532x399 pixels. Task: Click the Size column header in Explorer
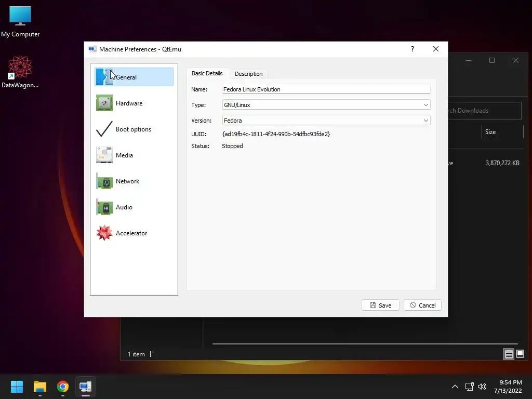coord(490,132)
